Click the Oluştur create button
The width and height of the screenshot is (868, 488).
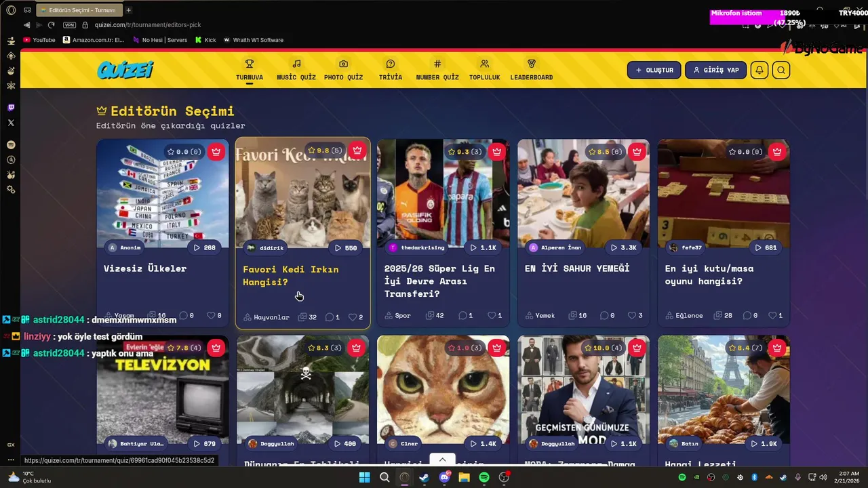654,70
